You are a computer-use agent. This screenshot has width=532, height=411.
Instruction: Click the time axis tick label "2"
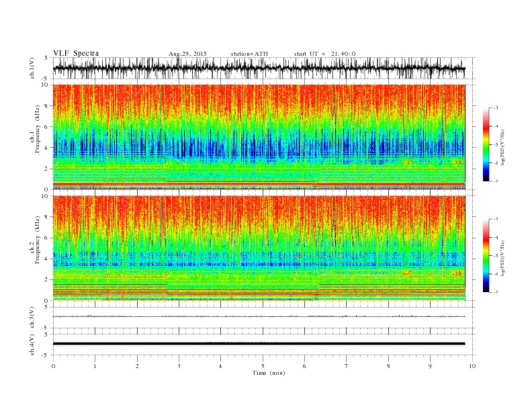coord(137,366)
